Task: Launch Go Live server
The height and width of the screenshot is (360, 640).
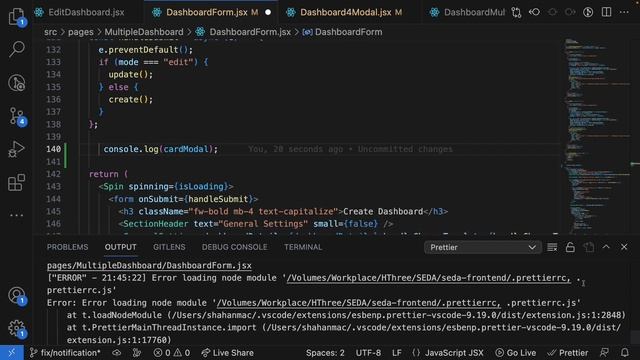Action: (x=516, y=353)
